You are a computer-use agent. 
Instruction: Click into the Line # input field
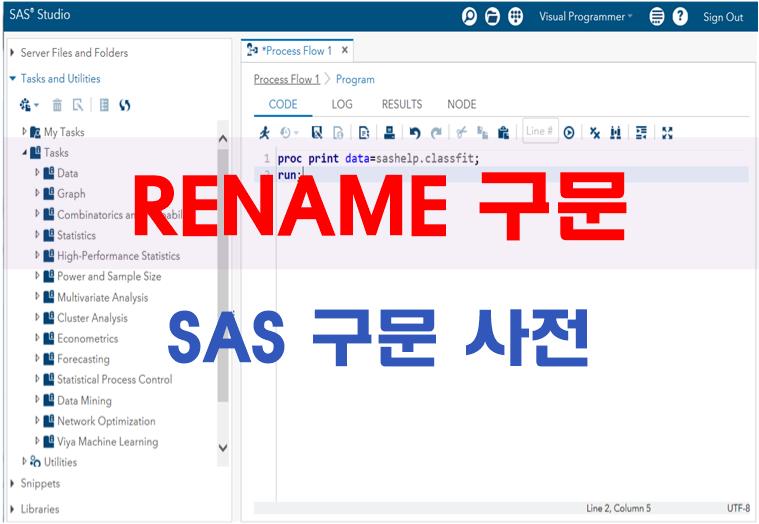click(x=540, y=131)
